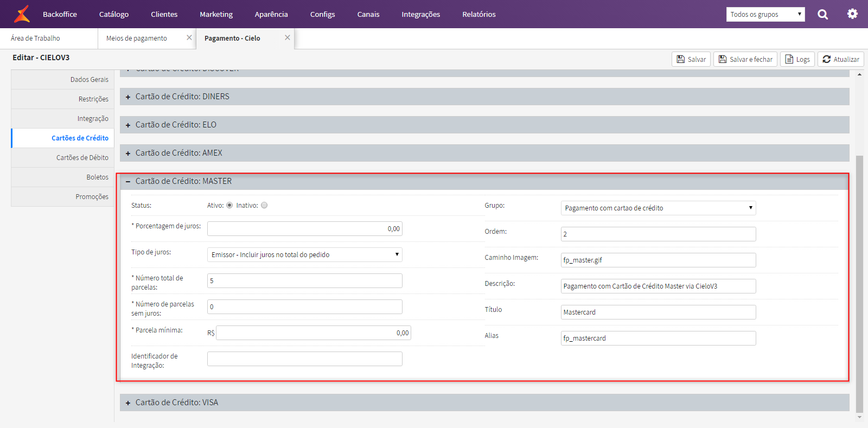
Task: Click the orange app logo icon
Action: click(22, 14)
